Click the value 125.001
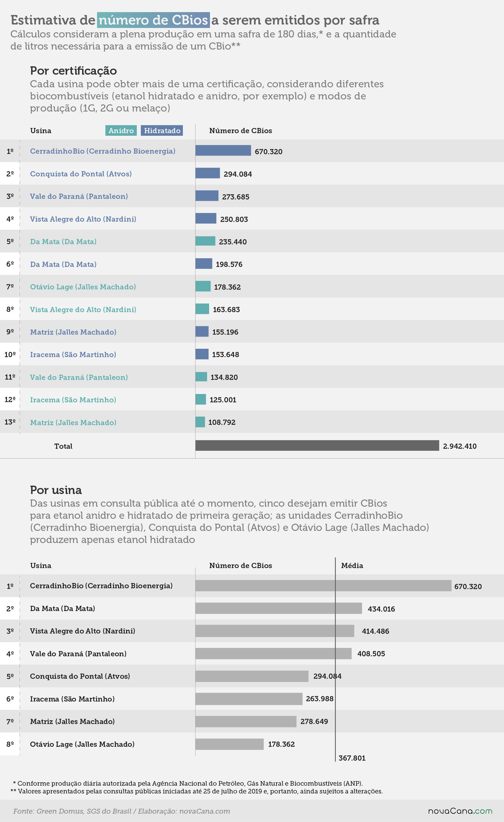 click(x=223, y=400)
